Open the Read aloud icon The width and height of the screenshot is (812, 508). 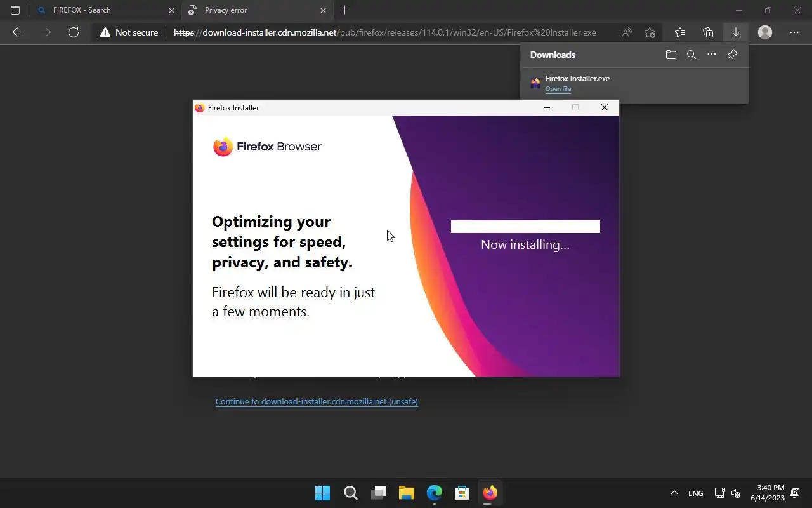click(x=627, y=32)
